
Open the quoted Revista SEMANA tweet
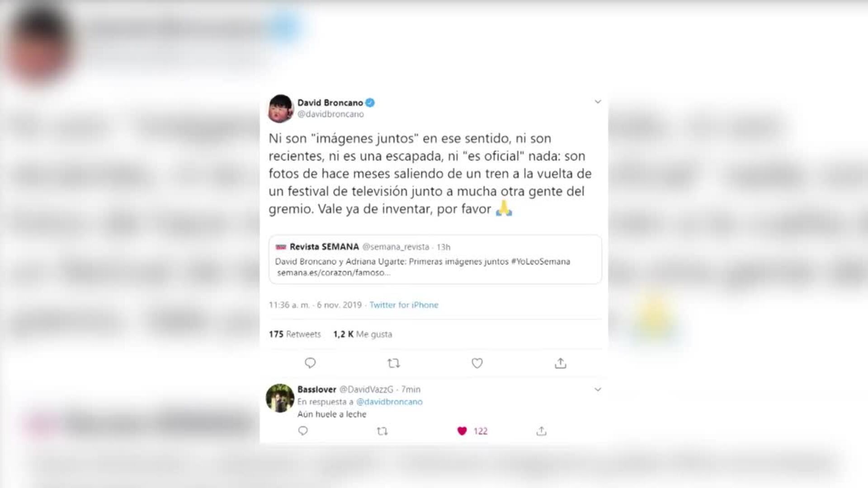point(435,259)
